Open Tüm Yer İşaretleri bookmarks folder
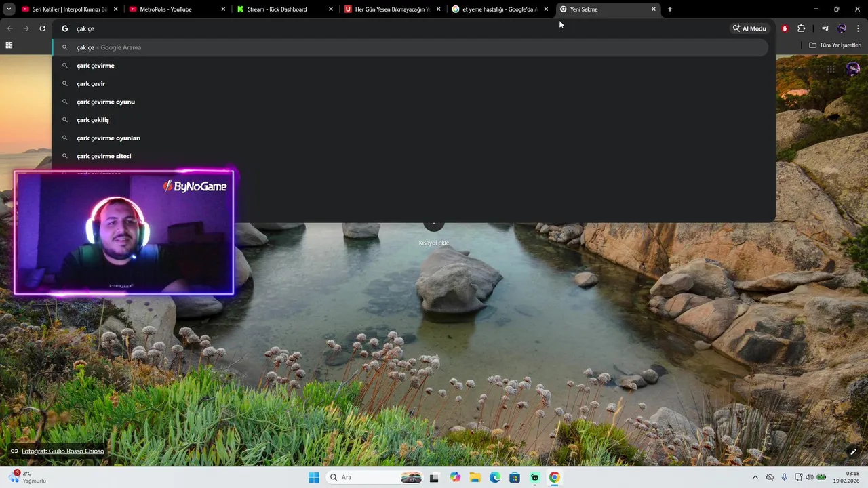868x488 pixels. (835, 45)
